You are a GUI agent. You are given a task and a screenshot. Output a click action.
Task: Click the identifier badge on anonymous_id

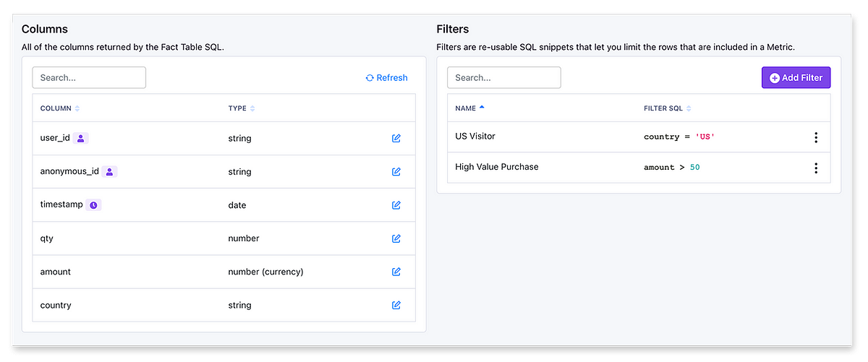point(109,172)
